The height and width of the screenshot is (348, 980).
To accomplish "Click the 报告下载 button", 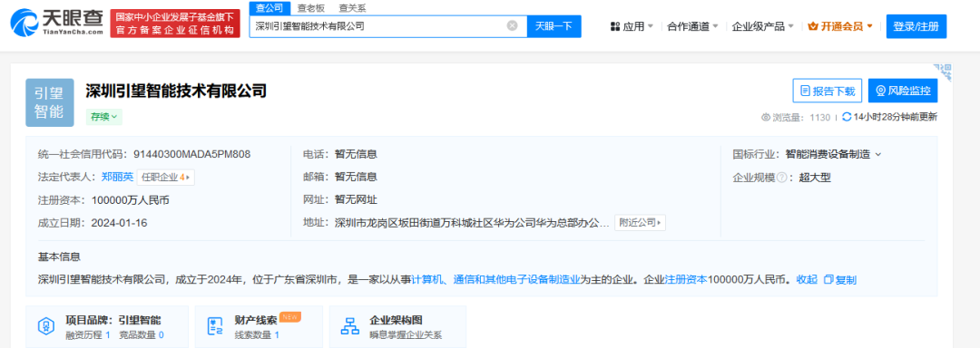I will (828, 91).
